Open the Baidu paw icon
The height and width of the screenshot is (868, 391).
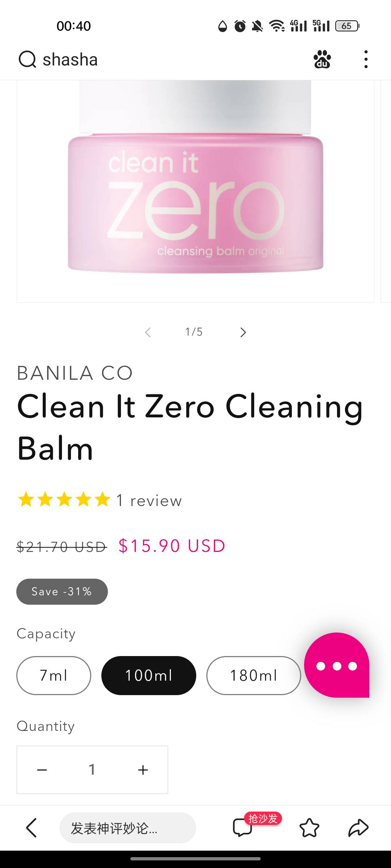tap(322, 59)
